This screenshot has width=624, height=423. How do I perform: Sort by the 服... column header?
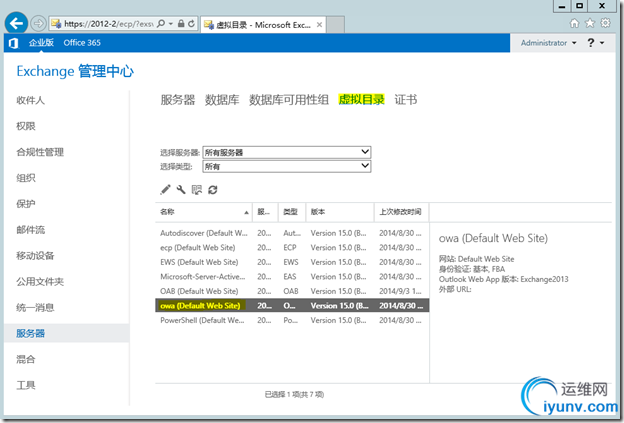click(x=265, y=212)
